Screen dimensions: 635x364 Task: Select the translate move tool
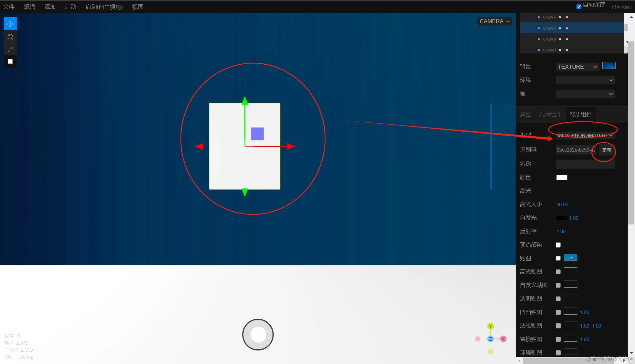point(10,24)
